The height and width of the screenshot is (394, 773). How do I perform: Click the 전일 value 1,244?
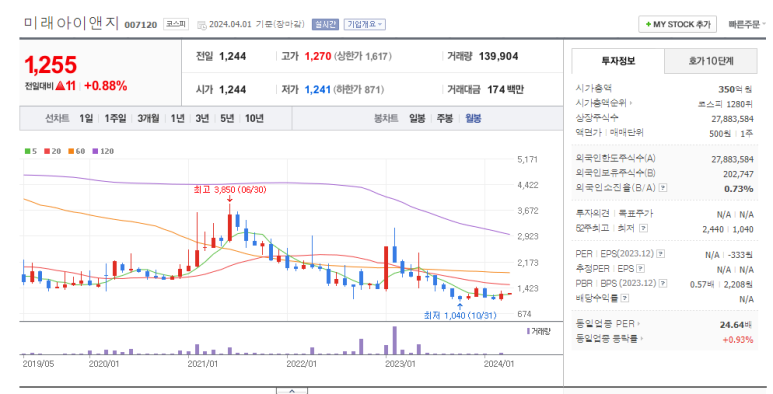[232, 56]
